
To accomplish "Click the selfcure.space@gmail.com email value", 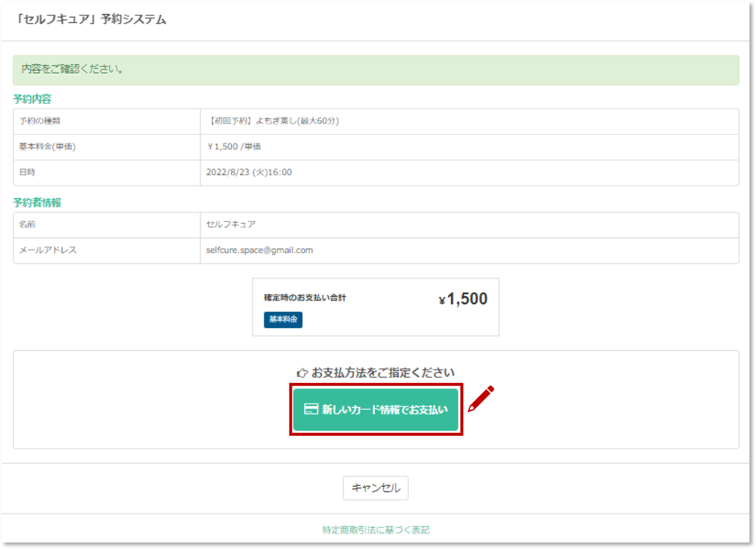I will coord(259,250).
